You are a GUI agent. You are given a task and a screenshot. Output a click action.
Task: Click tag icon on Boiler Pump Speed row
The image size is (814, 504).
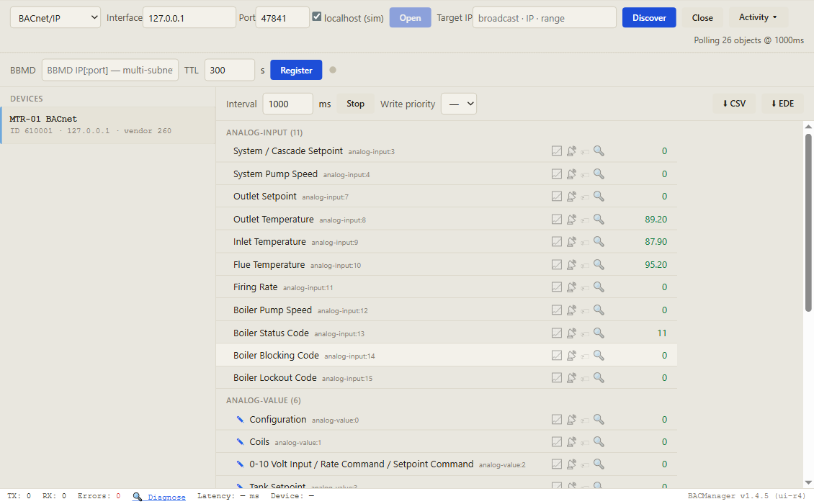tap(585, 311)
